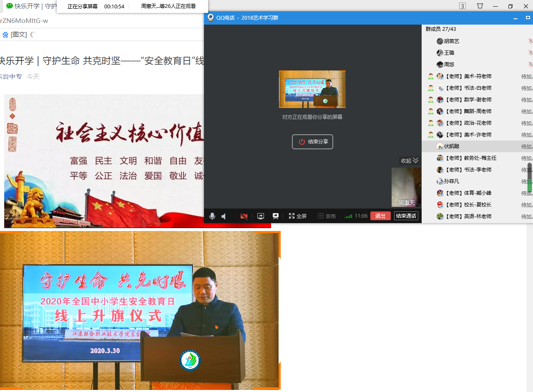Click the screen share icon in call toolbar
The width and height of the screenshot is (533, 392).
click(261, 216)
